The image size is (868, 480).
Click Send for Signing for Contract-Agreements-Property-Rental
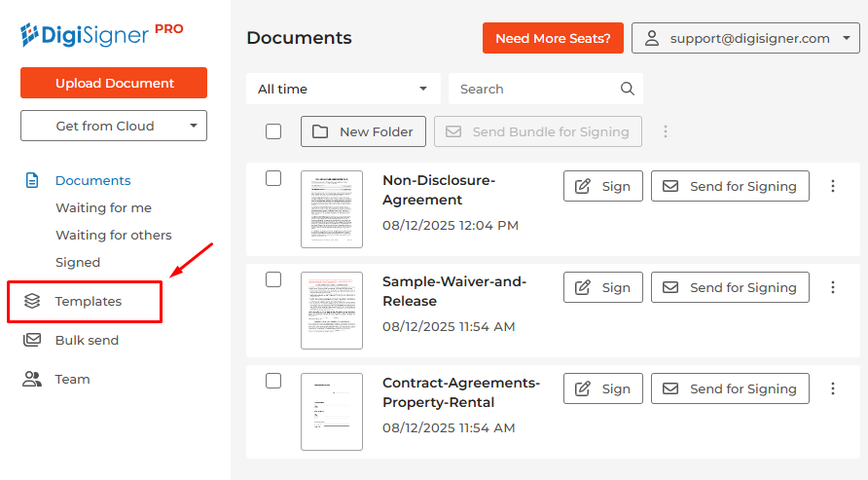(730, 388)
